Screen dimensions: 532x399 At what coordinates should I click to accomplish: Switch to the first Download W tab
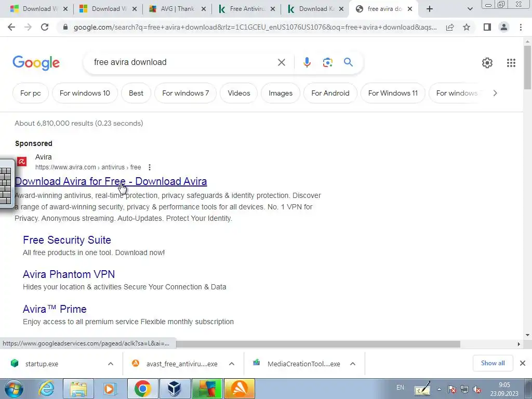pyautogui.click(x=39, y=9)
